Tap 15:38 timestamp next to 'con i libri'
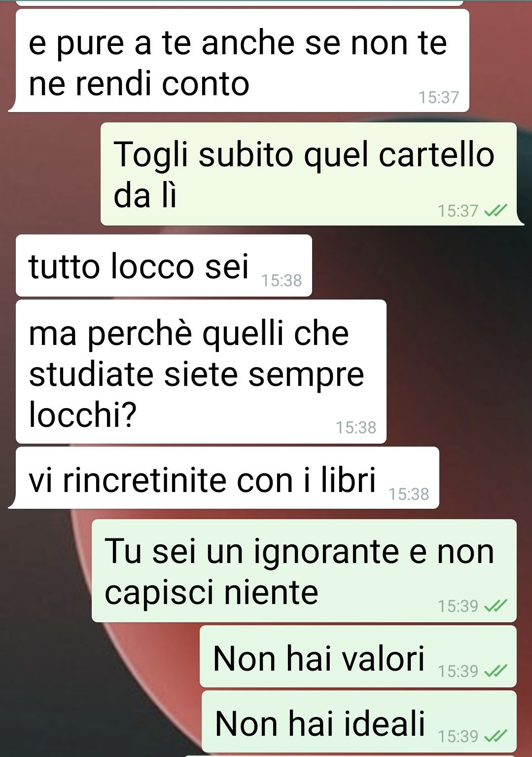532x757 pixels. [409, 494]
